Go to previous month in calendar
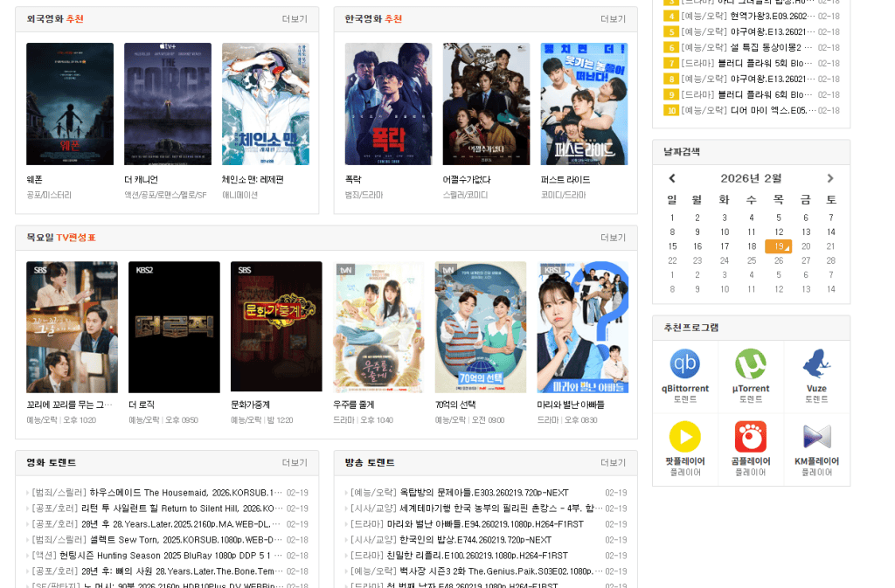 pyautogui.click(x=672, y=178)
